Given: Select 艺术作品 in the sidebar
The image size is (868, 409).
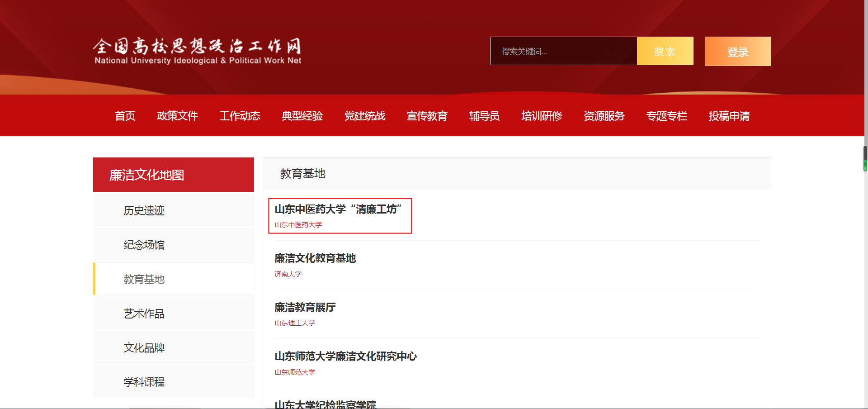Looking at the screenshot, I should [x=174, y=313].
